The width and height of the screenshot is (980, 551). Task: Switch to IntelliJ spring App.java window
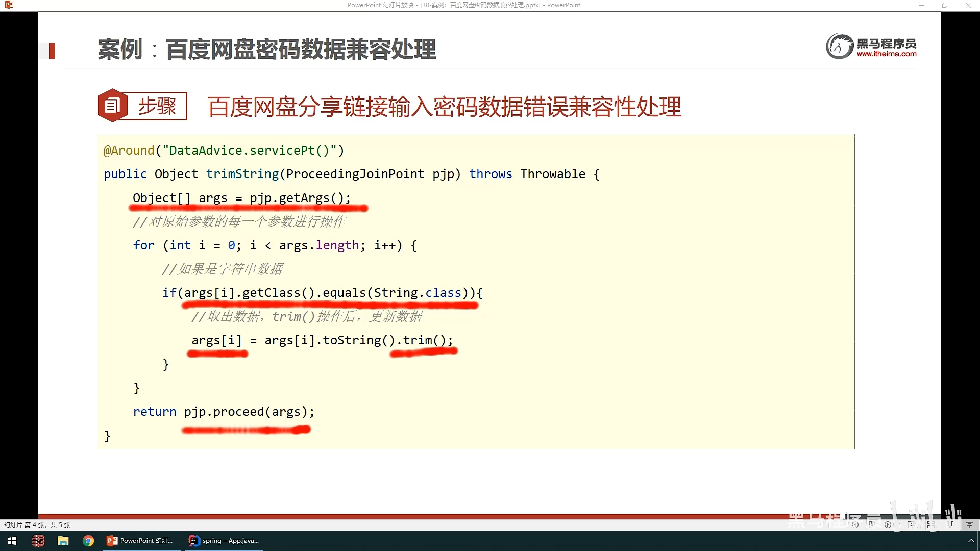coord(225,541)
